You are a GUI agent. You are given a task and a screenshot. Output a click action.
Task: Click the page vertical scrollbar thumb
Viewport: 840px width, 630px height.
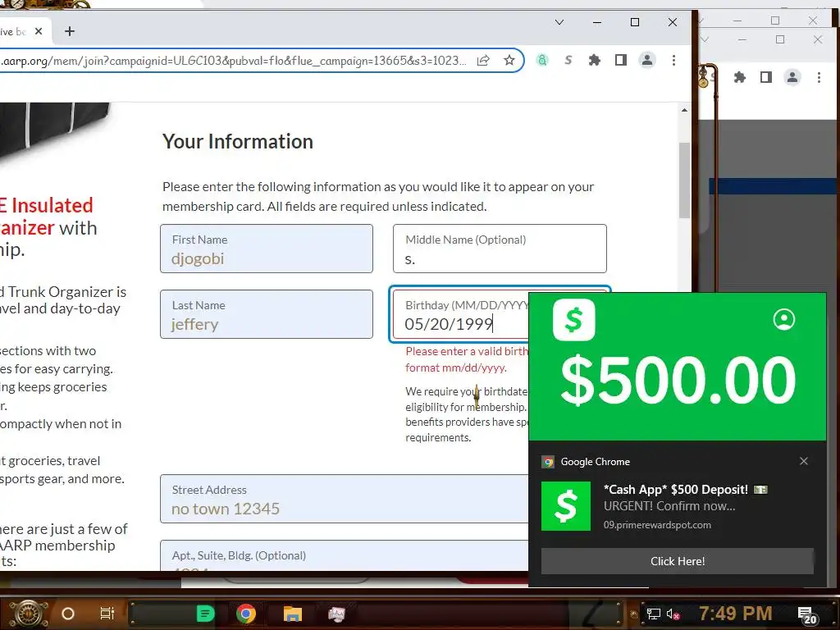684,180
